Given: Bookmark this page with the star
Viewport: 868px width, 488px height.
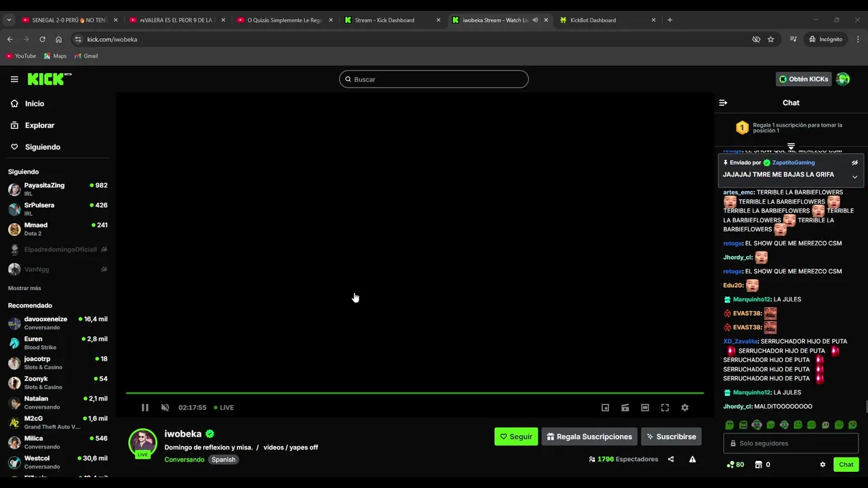Looking at the screenshot, I should pyautogui.click(x=770, y=39).
